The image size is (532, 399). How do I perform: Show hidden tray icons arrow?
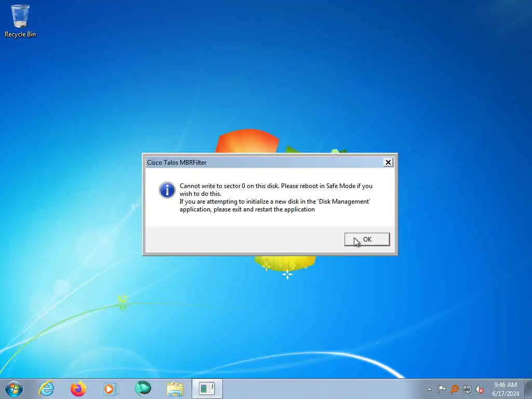tap(429, 389)
